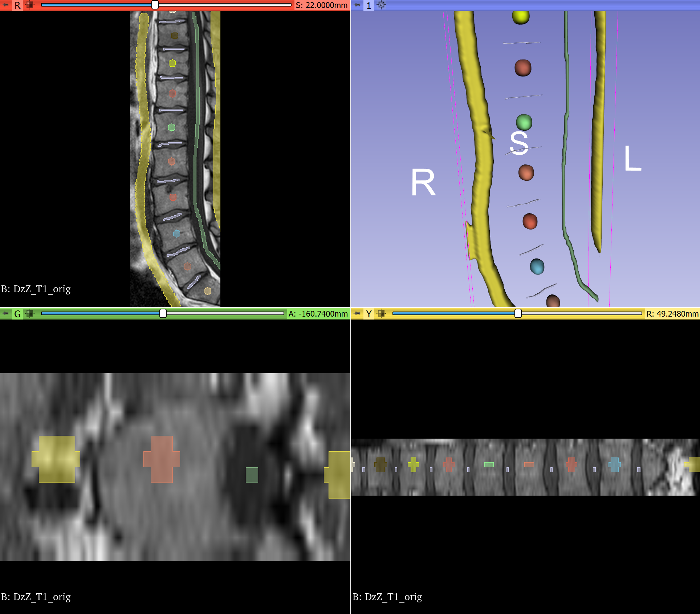Click the blue sphere marker in the 3D view
This screenshot has width=700, height=614.
pyautogui.click(x=537, y=267)
